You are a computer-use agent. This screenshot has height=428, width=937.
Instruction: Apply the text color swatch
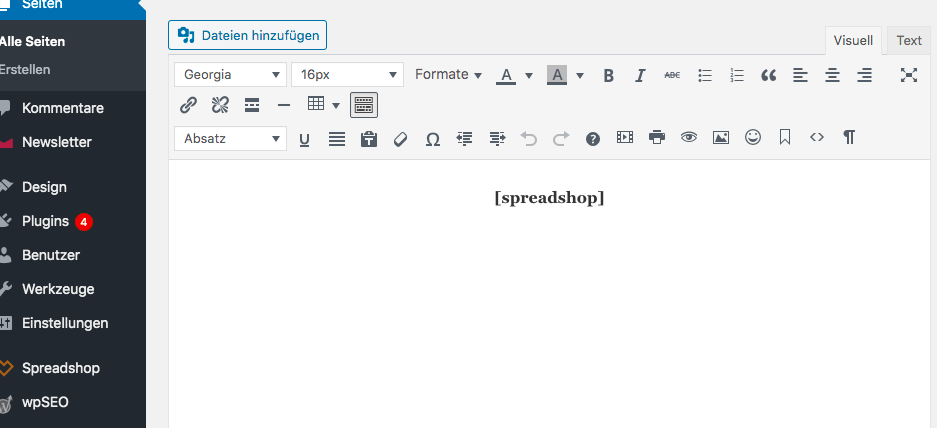(x=506, y=75)
